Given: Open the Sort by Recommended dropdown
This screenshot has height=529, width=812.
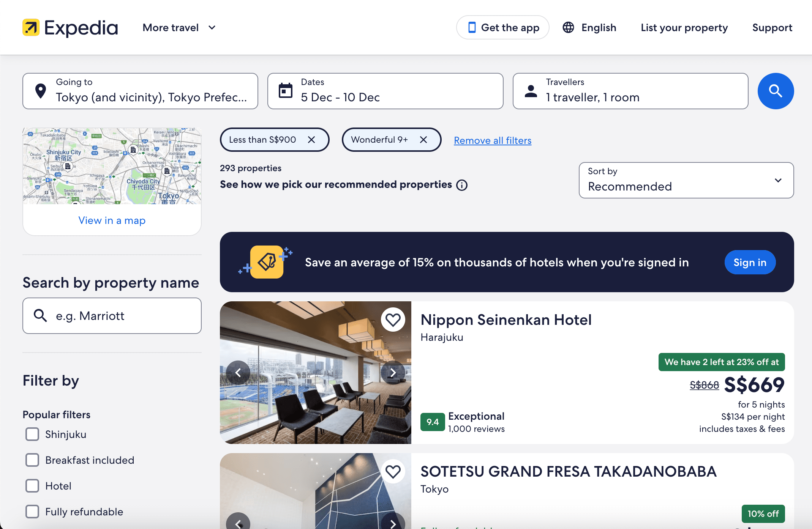Looking at the screenshot, I should [686, 180].
